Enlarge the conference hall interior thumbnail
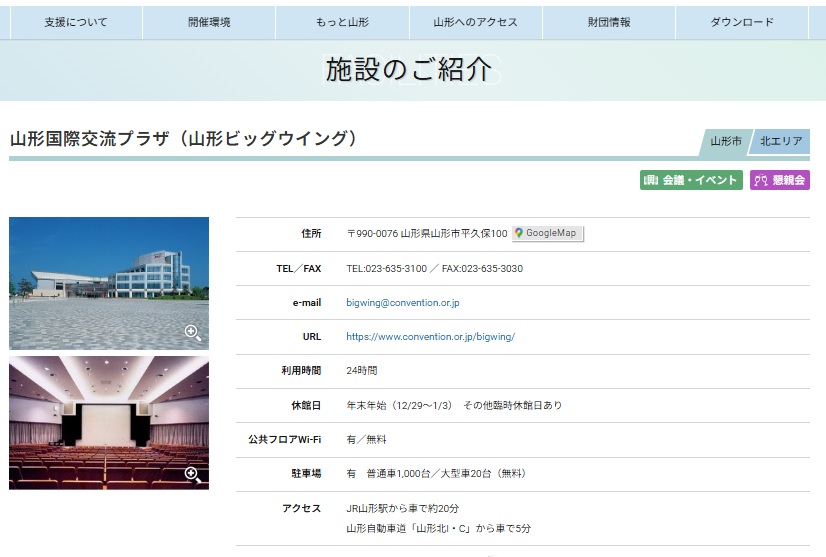This screenshot has width=826, height=557. pyautogui.click(x=108, y=422)
